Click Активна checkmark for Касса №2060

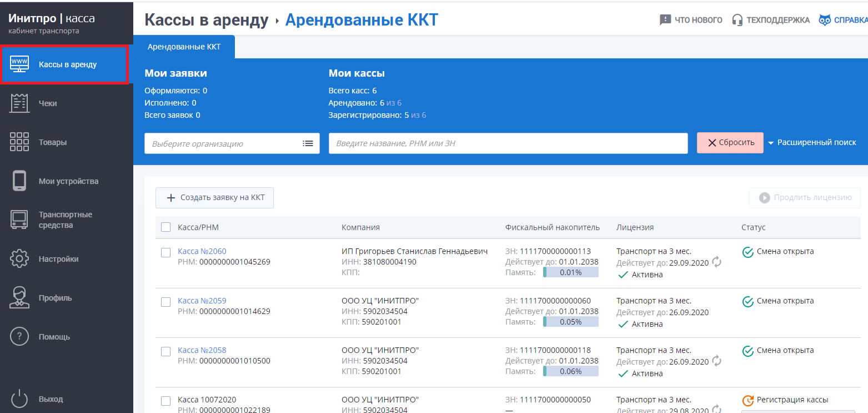(623, 275)
